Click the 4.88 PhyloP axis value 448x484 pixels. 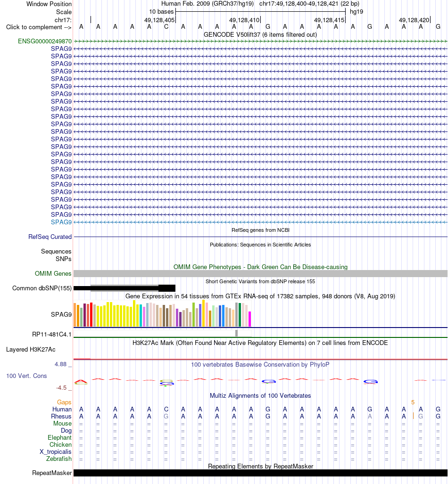pos(60,364)
